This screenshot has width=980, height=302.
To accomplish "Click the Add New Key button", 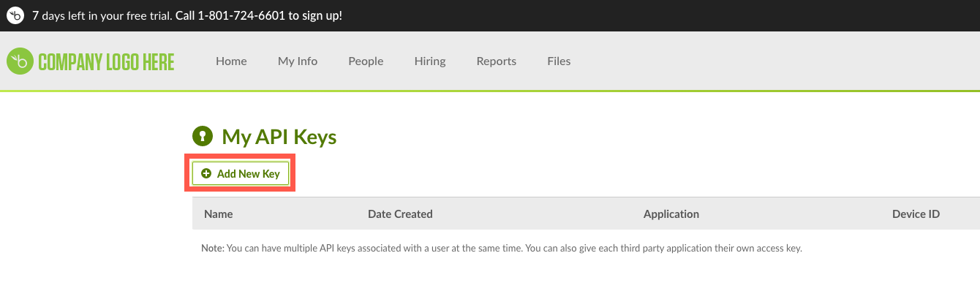I will (241, 174).
